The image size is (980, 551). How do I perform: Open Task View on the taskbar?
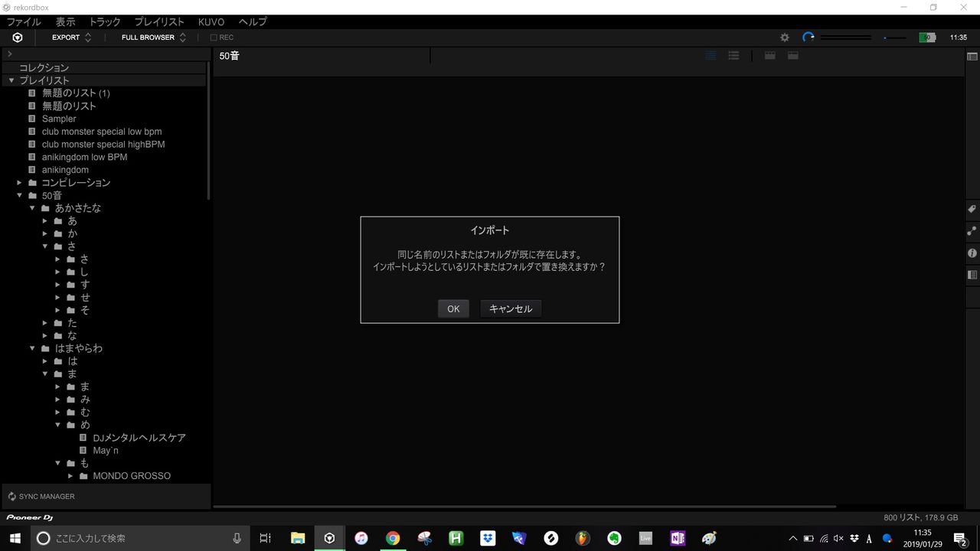tap(265, 538)
